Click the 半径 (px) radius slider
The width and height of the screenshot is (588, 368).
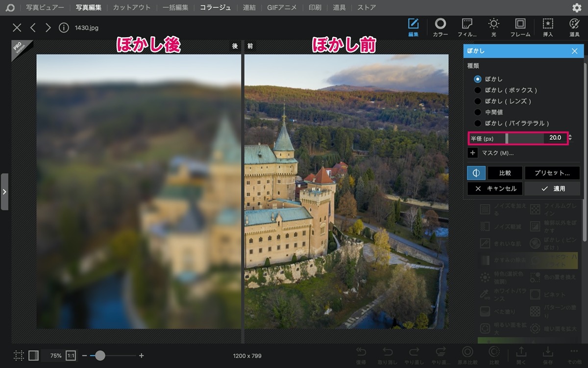(518, 138)
